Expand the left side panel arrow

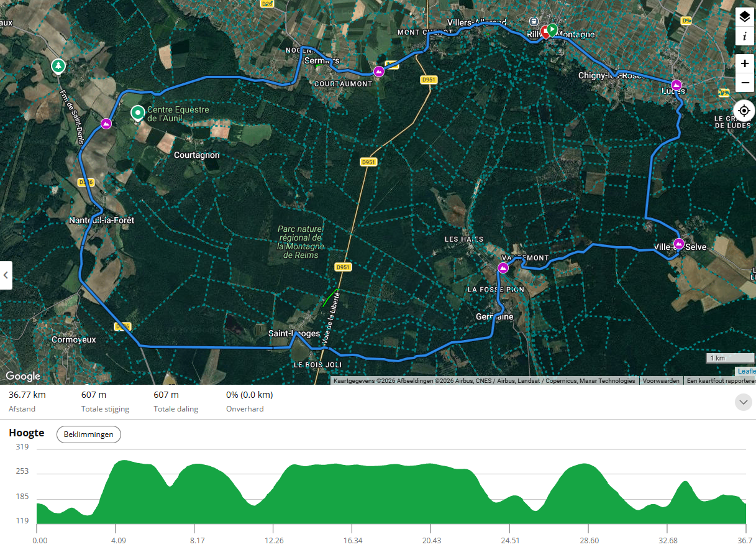6,275
